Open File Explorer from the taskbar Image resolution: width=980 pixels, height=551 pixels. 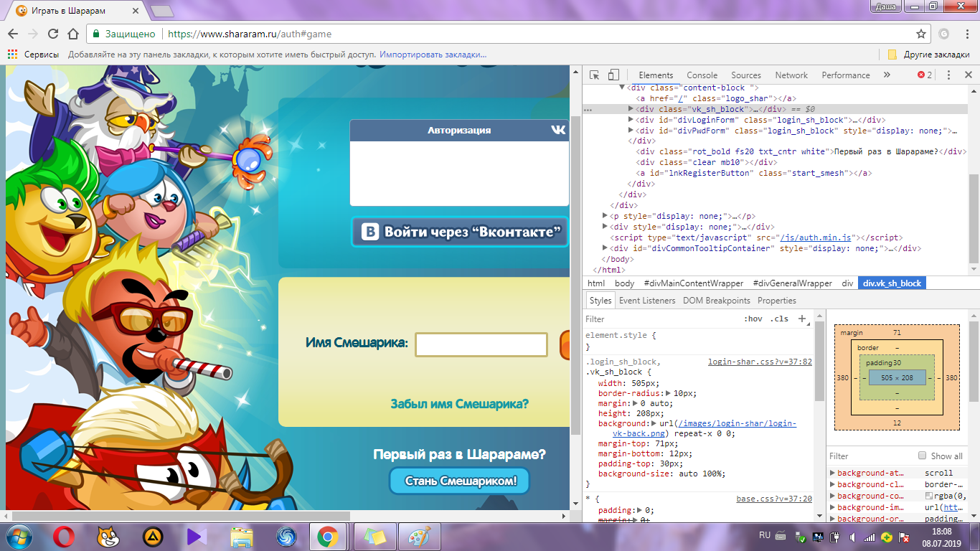click(x=242, y=536)
